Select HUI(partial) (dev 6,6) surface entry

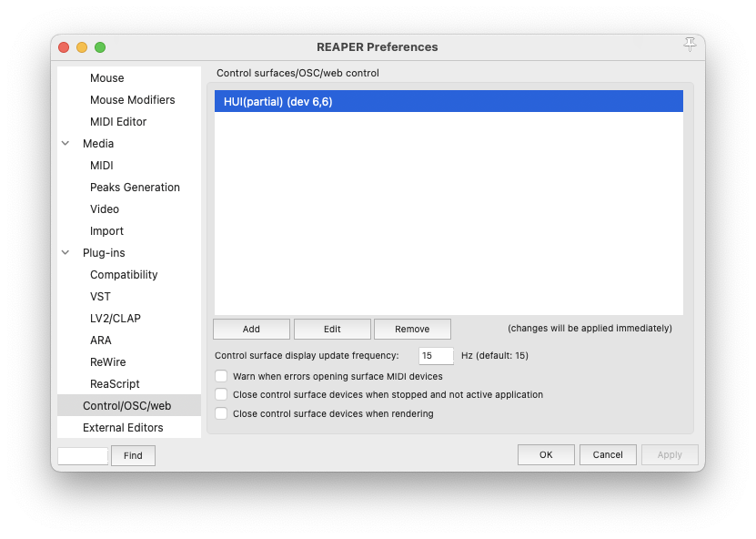[x=449, y=101]
